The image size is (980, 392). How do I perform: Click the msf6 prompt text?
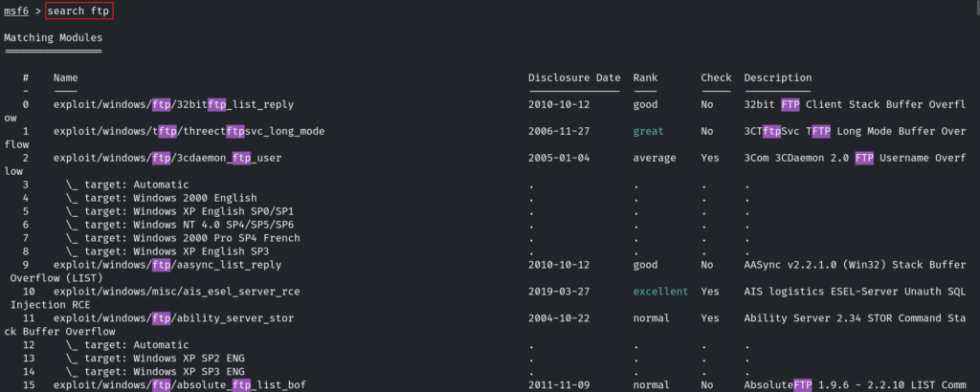point(16,11)
